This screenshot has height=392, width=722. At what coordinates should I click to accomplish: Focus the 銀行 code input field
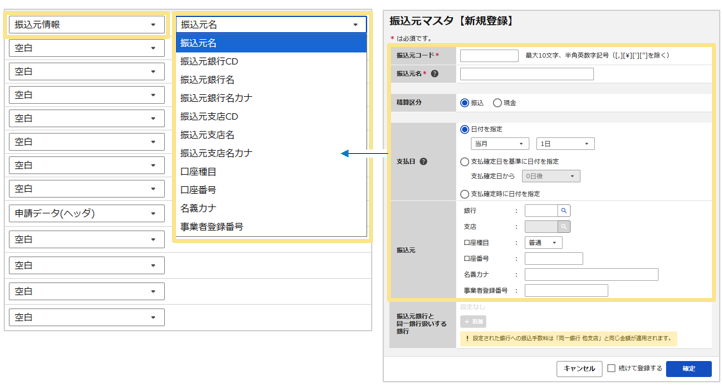point(541,211)
